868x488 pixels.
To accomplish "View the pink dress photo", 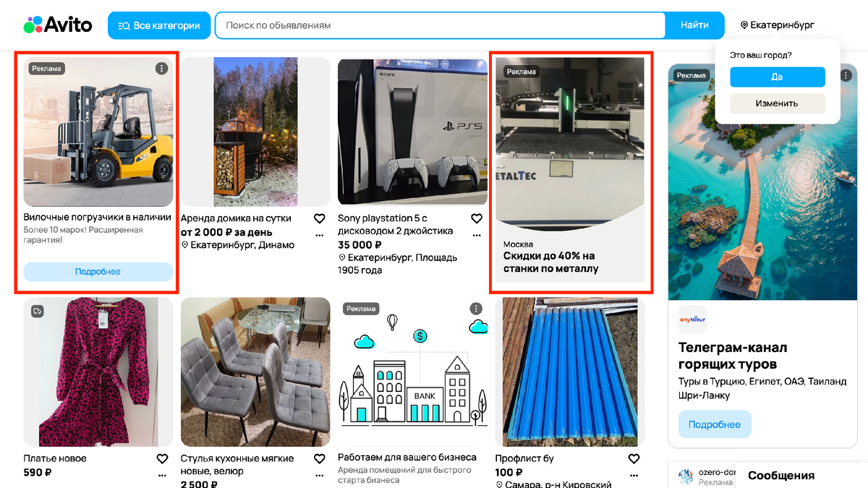I will 98,372.
